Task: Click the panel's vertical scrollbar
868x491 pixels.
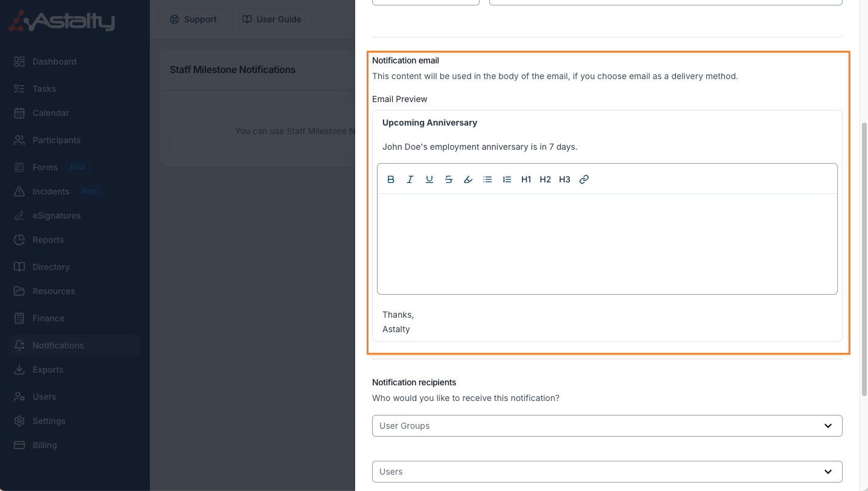Action: pos(864,260)
